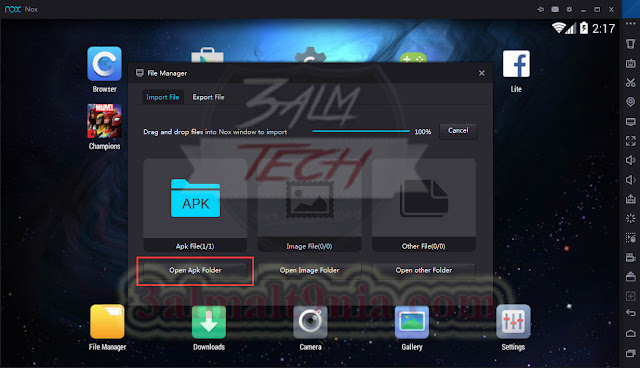This screenshot has width=640, height=368.
Task: Click the volume down speaker icon
Action: pyautogui.click(x=631, y=180)
